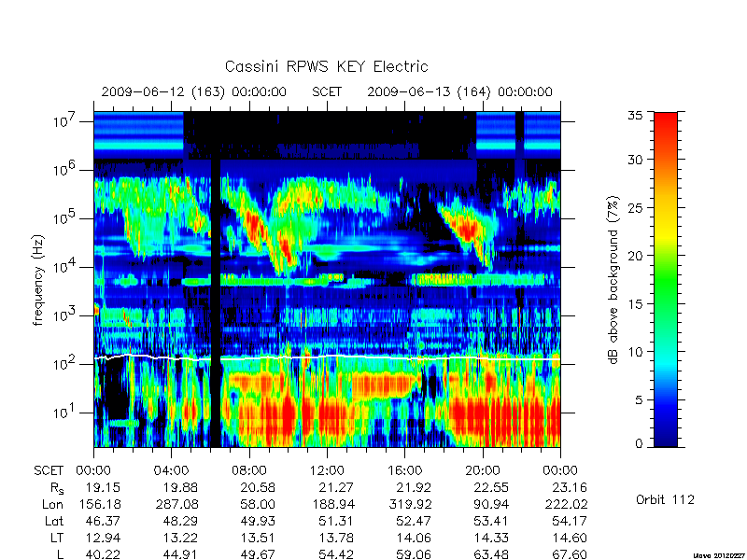
Task: Click the colorbar value '0'
Action: pos(639,443)
